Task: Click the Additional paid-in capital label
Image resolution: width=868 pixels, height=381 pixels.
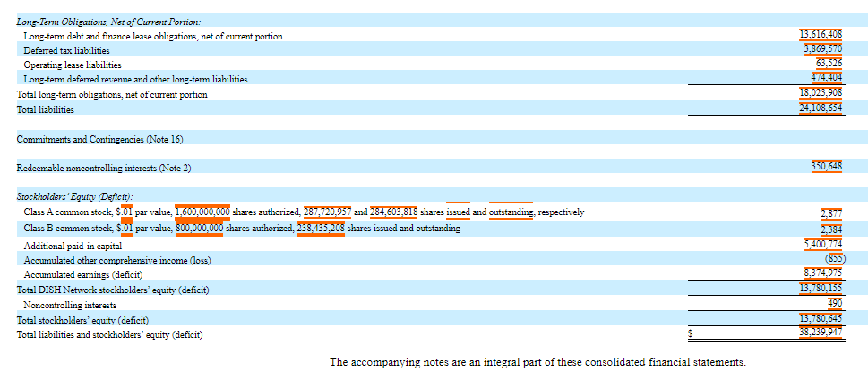Action: (x=73, y=246)
